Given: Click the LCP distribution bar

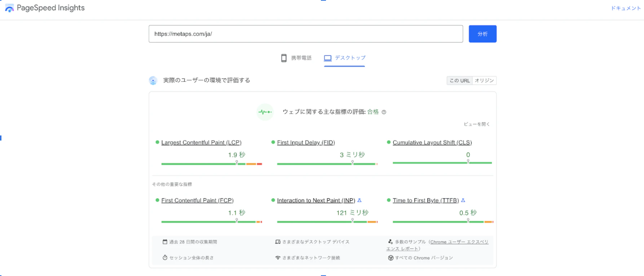Looking at the screenshot, I should [x=212, y=164].
